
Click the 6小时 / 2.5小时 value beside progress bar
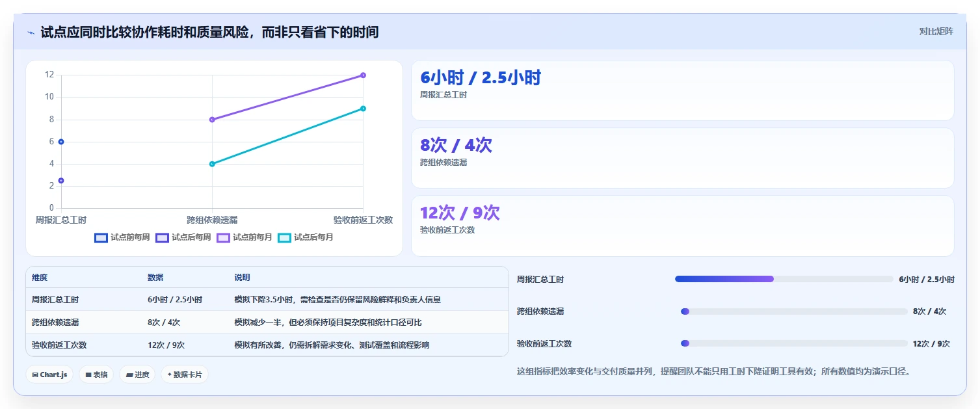(x=927, y=280)
